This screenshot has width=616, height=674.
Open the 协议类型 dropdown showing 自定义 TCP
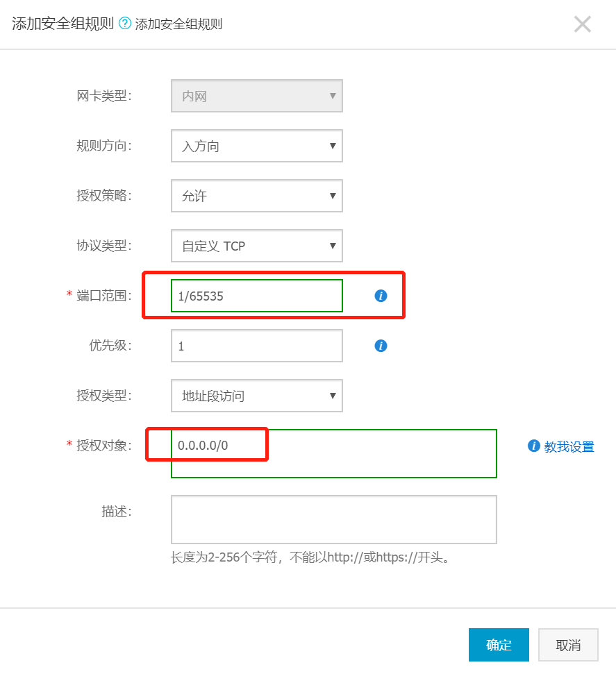[x=257, y=246]
